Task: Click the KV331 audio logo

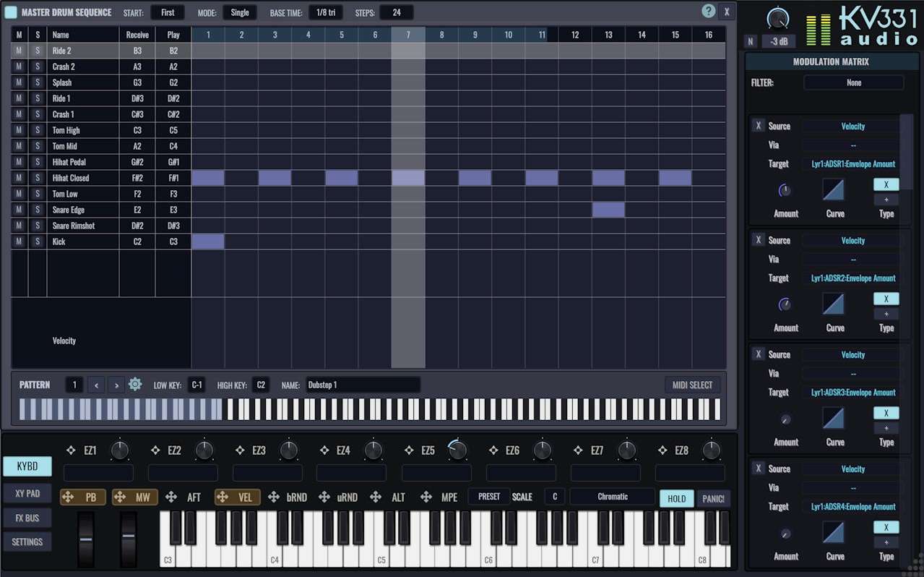Action: pyautogui.click(x=876, y=25)
